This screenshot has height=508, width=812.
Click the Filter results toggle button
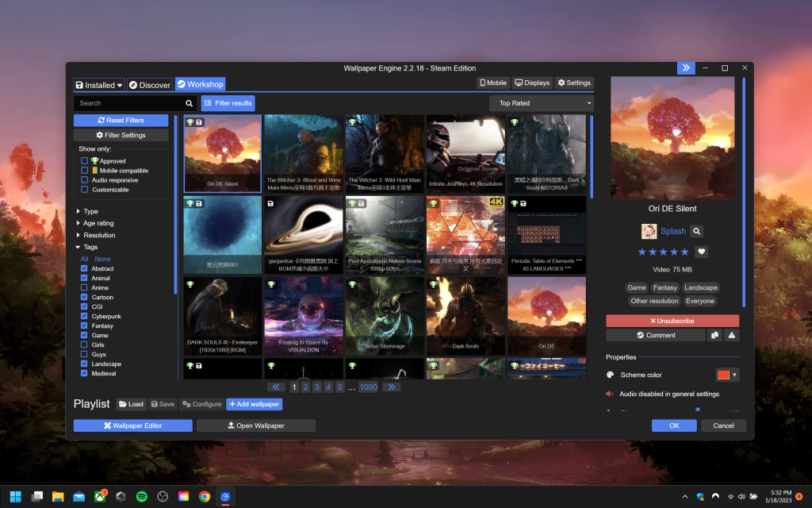[x=228, y=103]
